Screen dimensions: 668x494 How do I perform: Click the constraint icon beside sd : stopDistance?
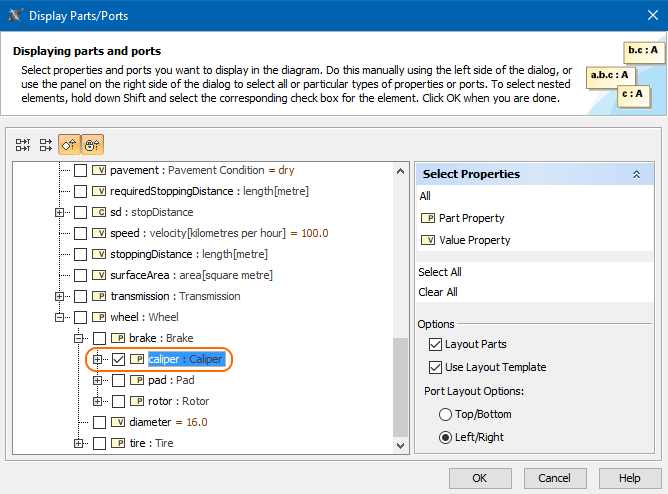99,212
